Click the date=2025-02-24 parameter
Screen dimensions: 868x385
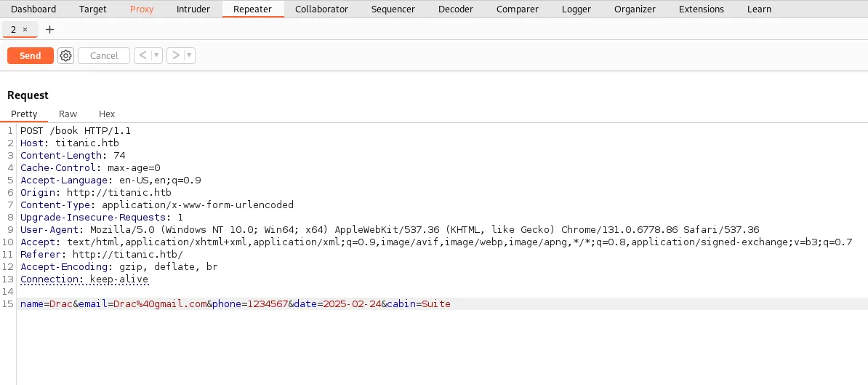point(337,303)
